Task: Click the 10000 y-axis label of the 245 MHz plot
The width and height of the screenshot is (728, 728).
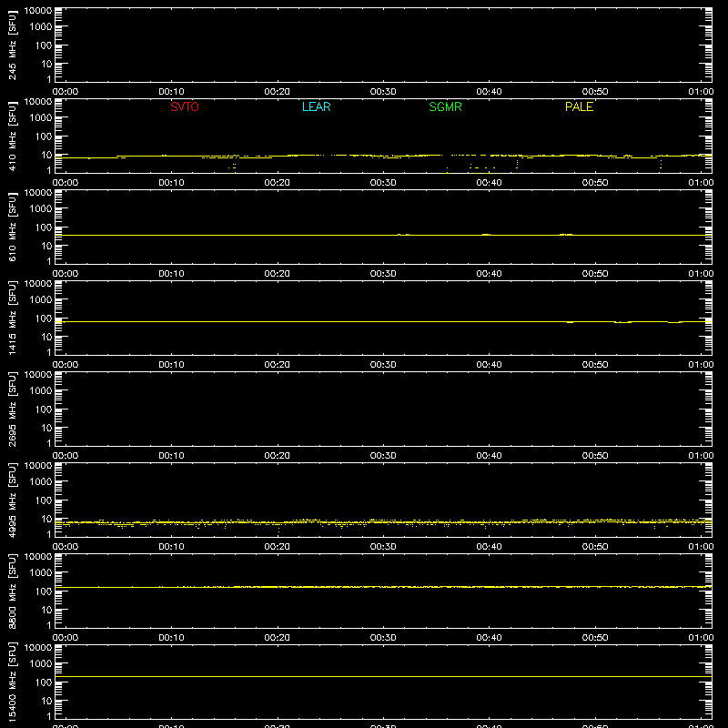Action: pos(38,11)
